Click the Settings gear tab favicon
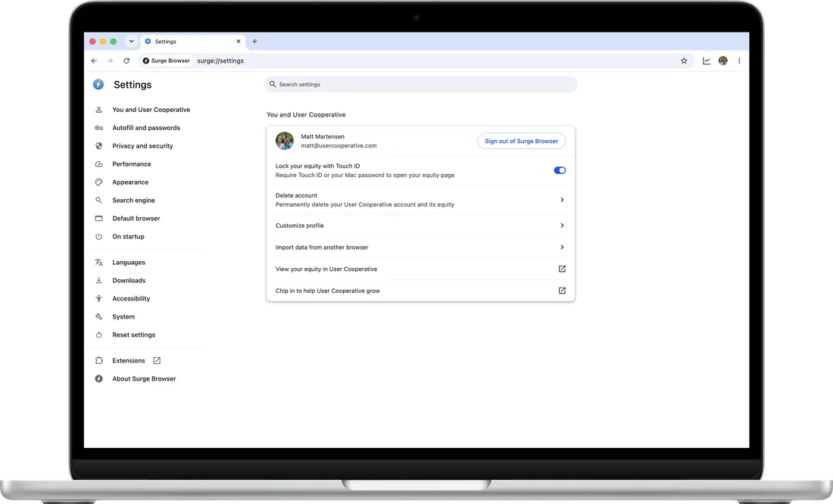This screenshot has width=833, height=504. [148, 41]
